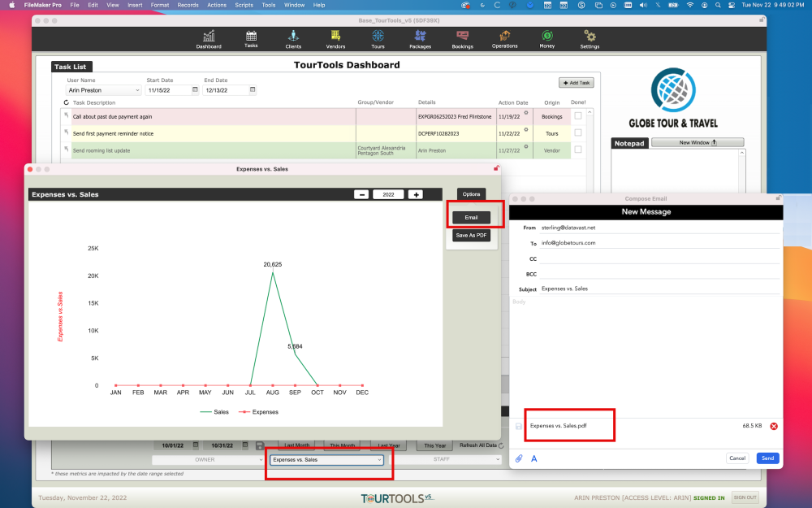Viewport: 812px width, 508px height.
Task: Open the Dashboard from the navigation bar
Action: [209, 38]
